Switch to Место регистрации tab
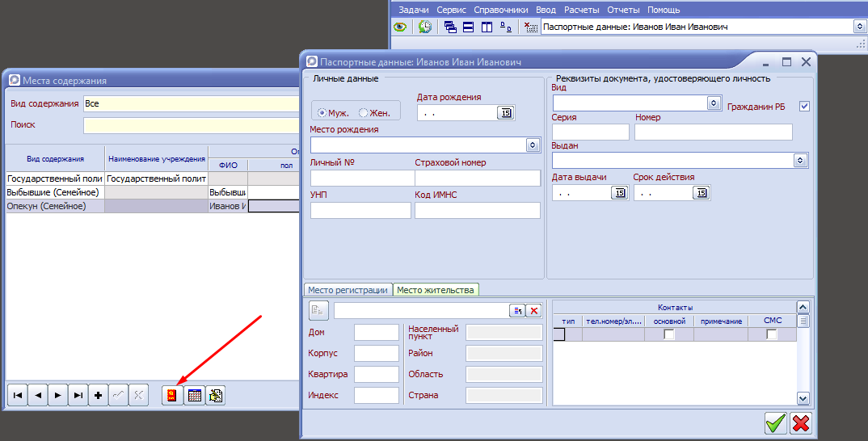The image size is (868, 441). click(x=348, y=290)
